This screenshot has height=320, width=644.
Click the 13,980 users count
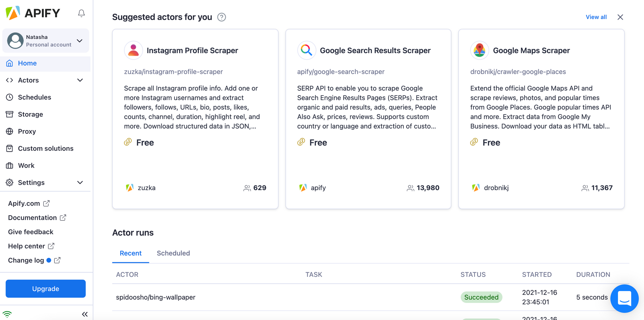[x=428, y=188]
